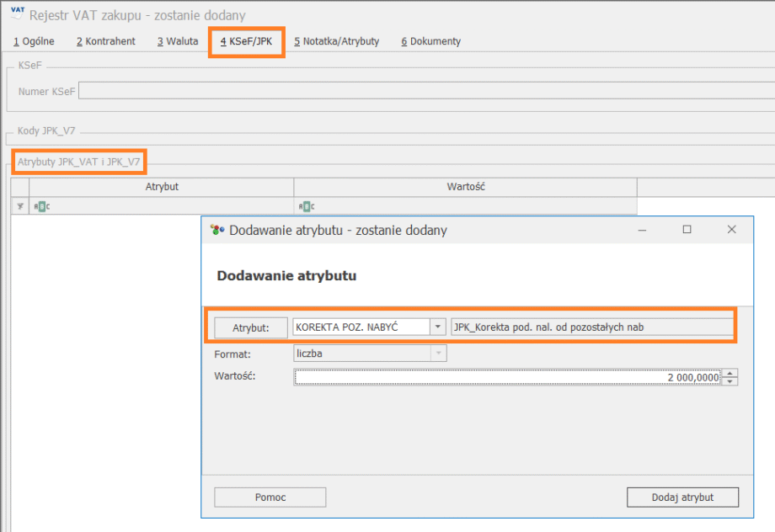
Task: Click the Dodaj atrybut button
Action: pos(682,497)
